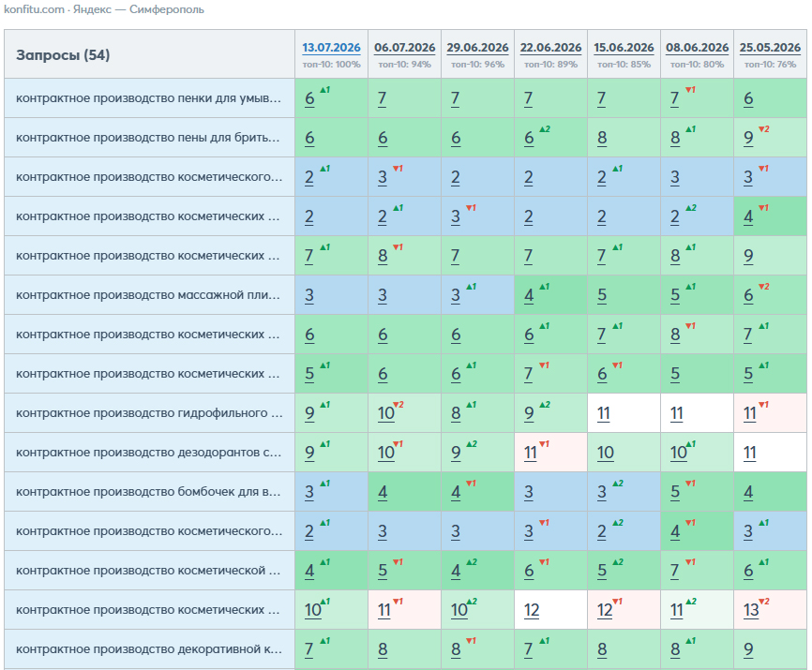Open position 6 for 'пенки для умыв' on 25.05.2026
Viewport: 812px width, 670px height.
(x=748, y=98)
